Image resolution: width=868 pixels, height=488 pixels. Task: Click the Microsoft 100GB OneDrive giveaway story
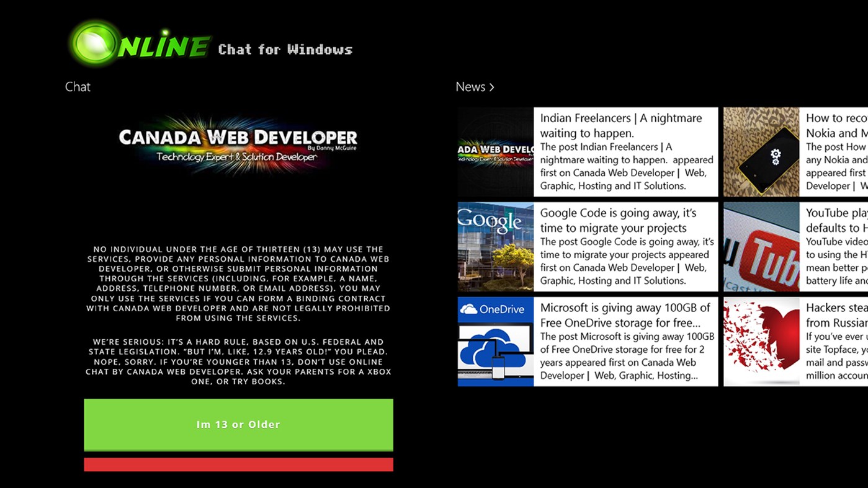click(x=625, y=340)
